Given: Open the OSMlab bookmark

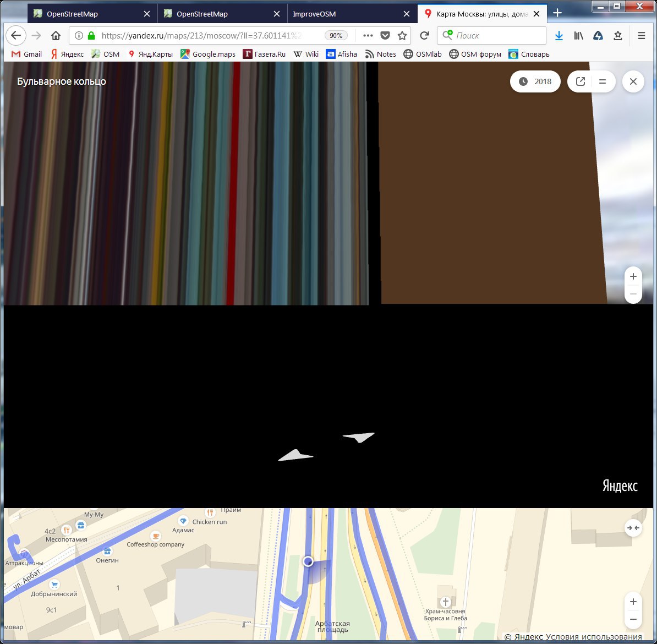Looking at the screenshot, I should tap(423, 54).
